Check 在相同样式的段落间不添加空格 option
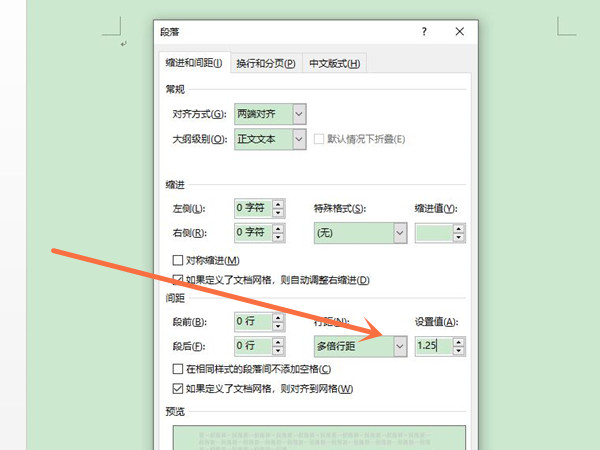 (x=179, y=369)
